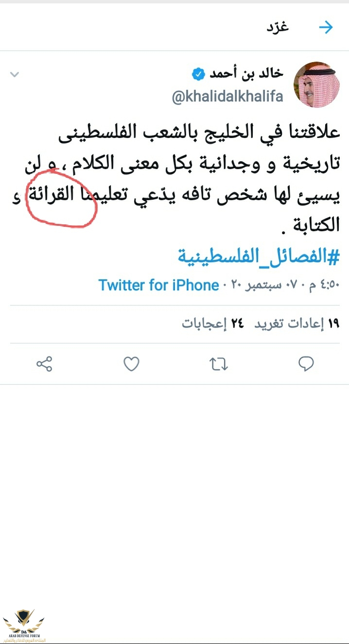
Task: Tap the share icon
Action: click(44, 364)
